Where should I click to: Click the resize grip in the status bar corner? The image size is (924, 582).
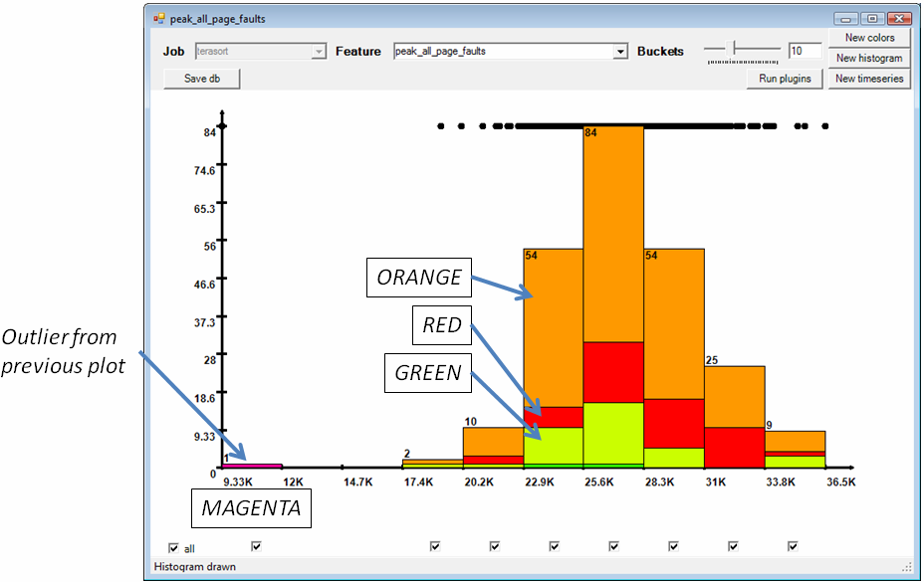[x=906, y=567]
